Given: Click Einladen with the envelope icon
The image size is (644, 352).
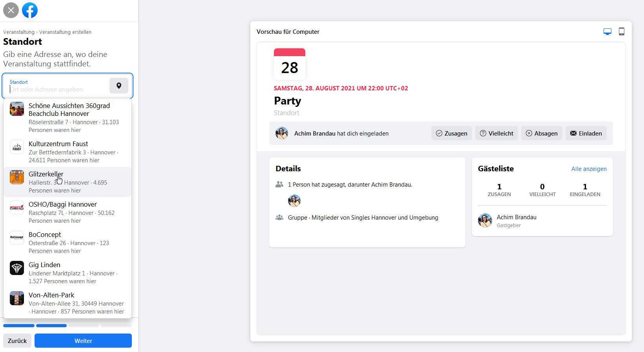Looking at the screenshot, I should click(x=586, y=133).
